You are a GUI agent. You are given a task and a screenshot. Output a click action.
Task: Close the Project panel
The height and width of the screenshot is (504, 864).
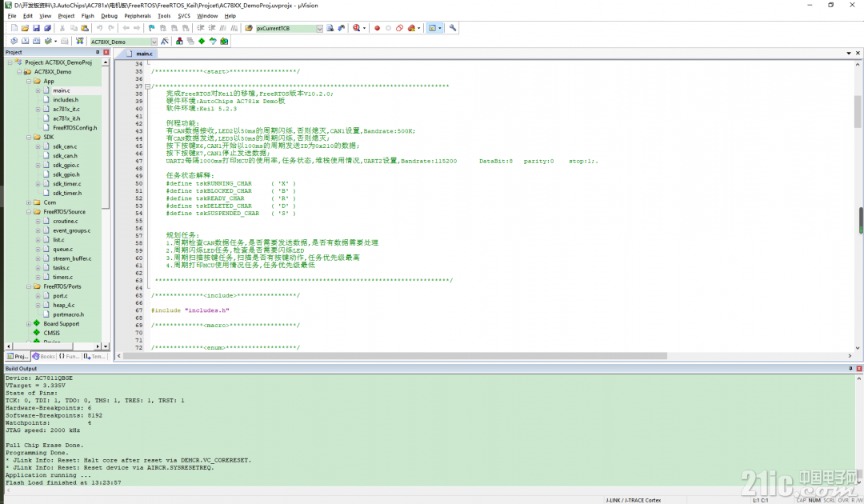[106, 52]
